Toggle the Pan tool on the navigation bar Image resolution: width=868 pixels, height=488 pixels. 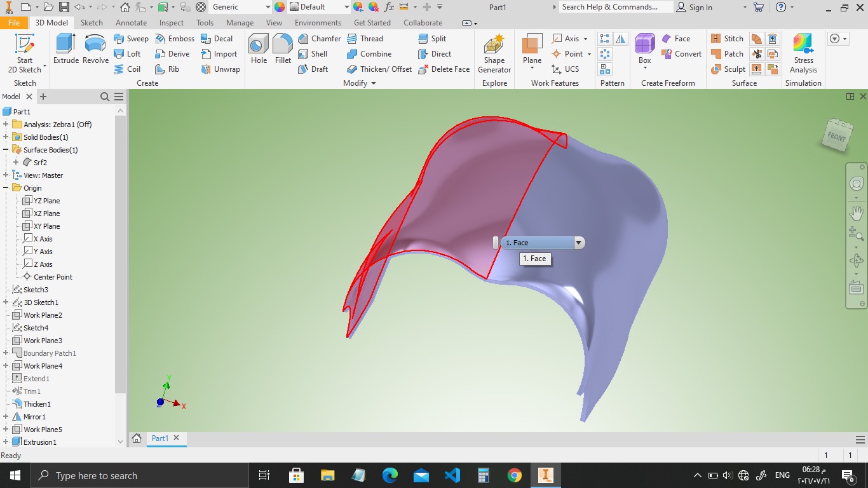[856, 213]
